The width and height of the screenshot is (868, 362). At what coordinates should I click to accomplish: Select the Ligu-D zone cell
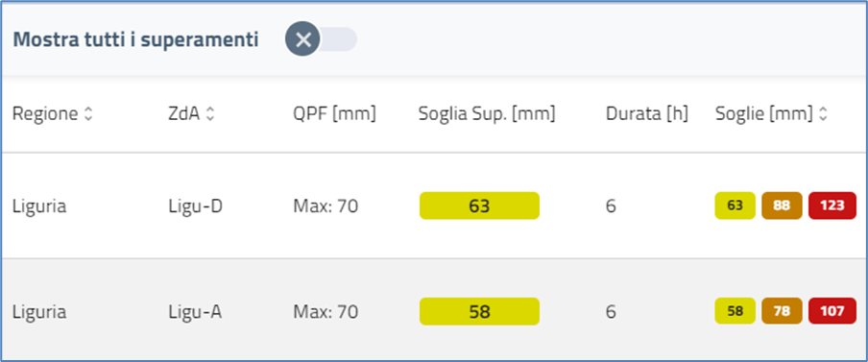point(196,206)
